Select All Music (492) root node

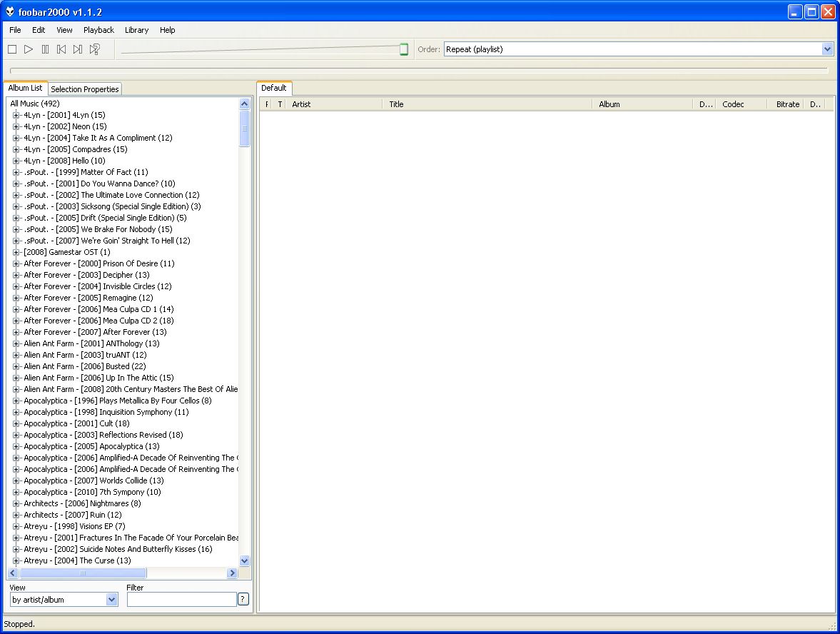(x=35, y=104)
